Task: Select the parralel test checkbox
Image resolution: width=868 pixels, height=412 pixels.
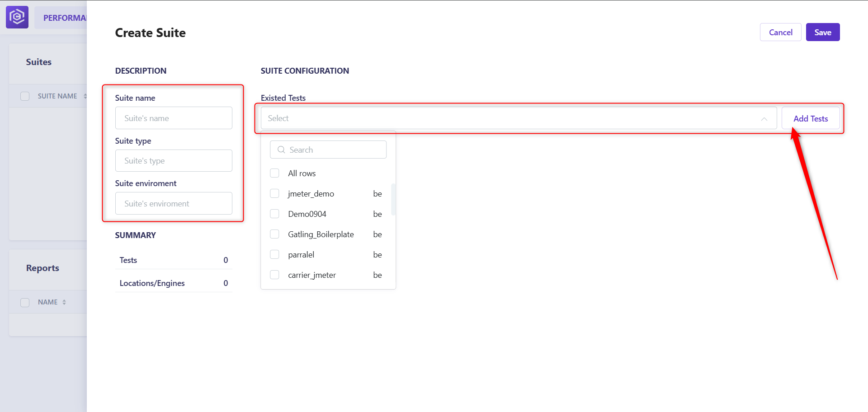Action: tap(274, 254)
